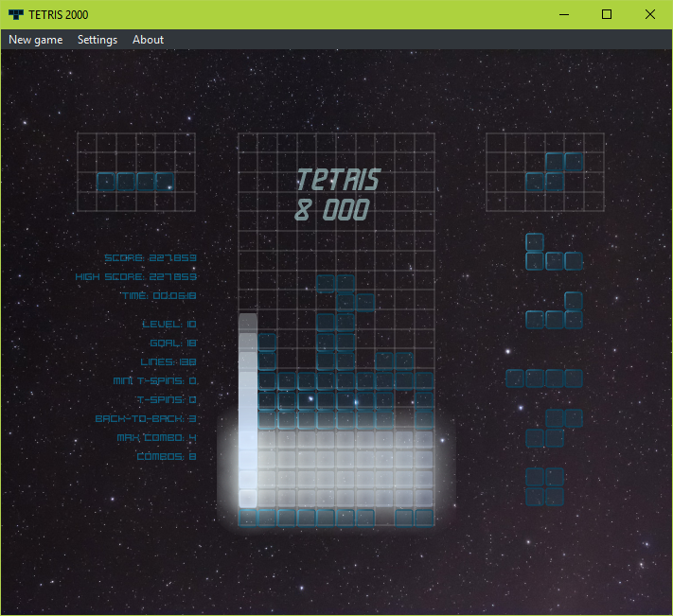Click the O-piece square in next queue
The width and height of the screenshot is (673, 616).
coord(544,486)
